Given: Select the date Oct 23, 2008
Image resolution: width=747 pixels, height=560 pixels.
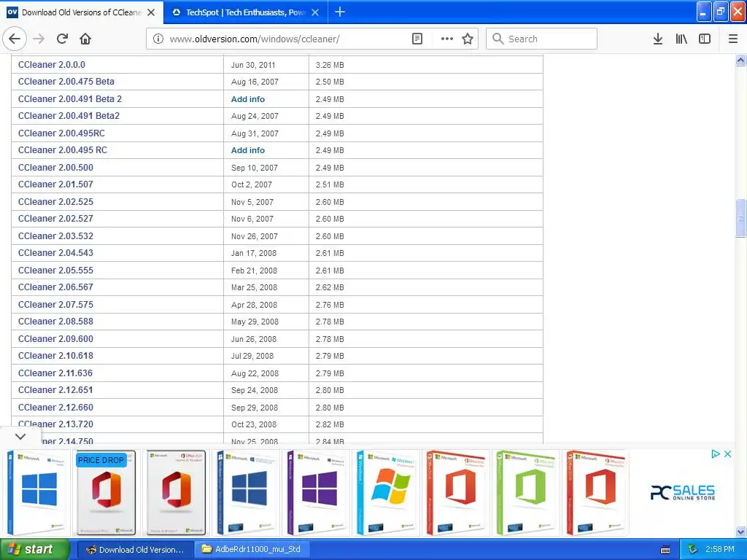Looking at the screenshot, I should (253, 424).
